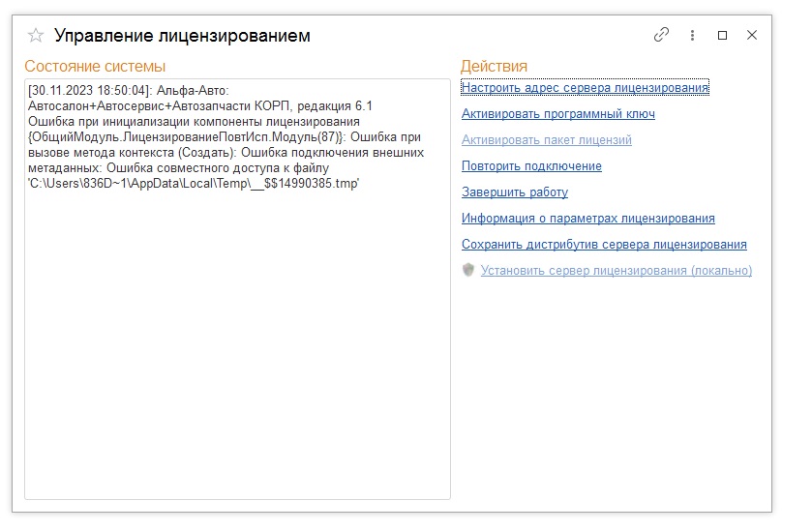Add window to favorites with star icon
This screenshot has width=812, height=531.
tap(36, 36)
